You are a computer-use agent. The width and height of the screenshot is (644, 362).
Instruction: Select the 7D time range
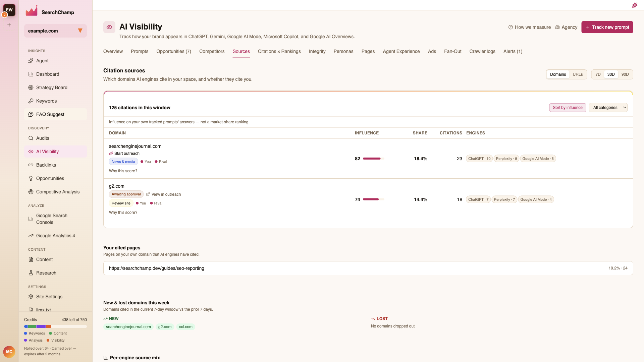(x=598, y=74)
